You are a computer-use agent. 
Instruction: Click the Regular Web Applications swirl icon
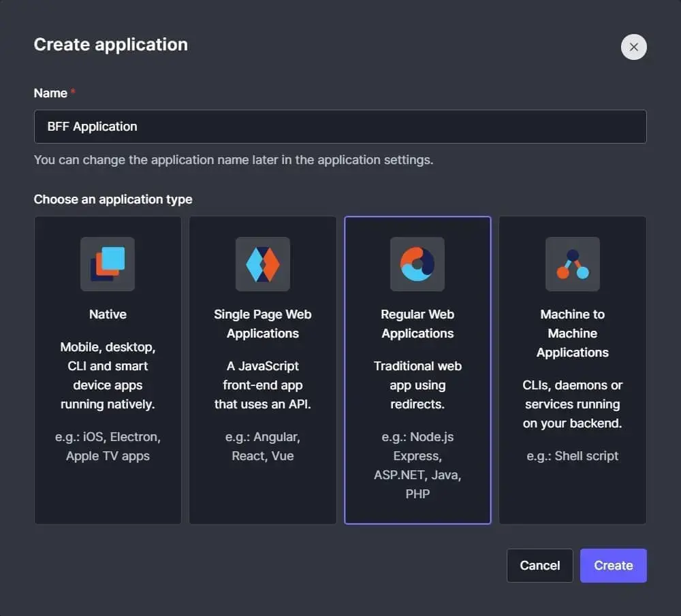point(417,264)
